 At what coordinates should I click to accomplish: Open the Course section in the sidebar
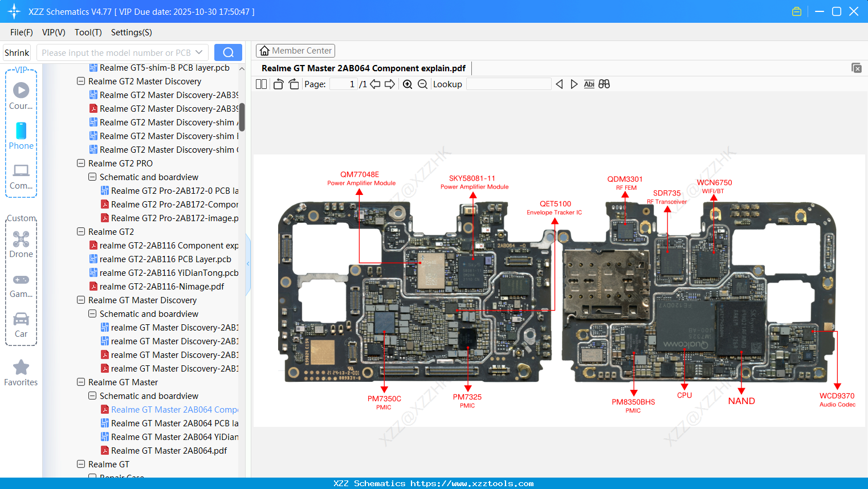coord(21,96)
